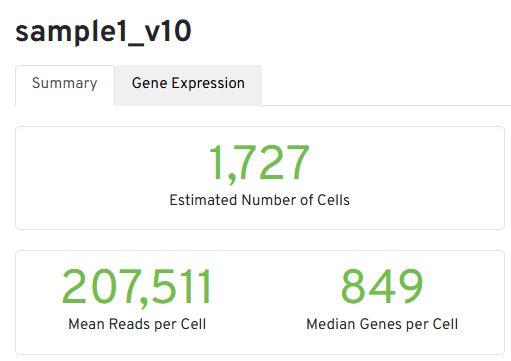511x361 pixels.
Task: Click the word Genes in Median Genes per Cell
Action: pyautogui.click(x=381, y=324)
